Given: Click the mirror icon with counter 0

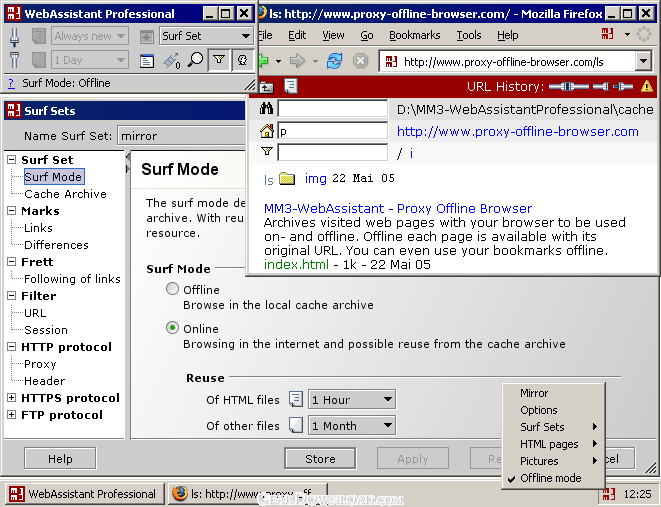Looking at the screenshot, I should [x=172, y=61].
